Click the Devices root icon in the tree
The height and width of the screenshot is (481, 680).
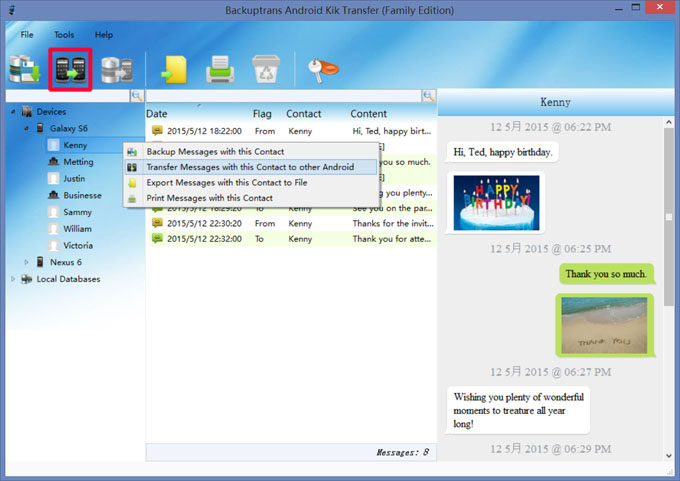(27, 112)
